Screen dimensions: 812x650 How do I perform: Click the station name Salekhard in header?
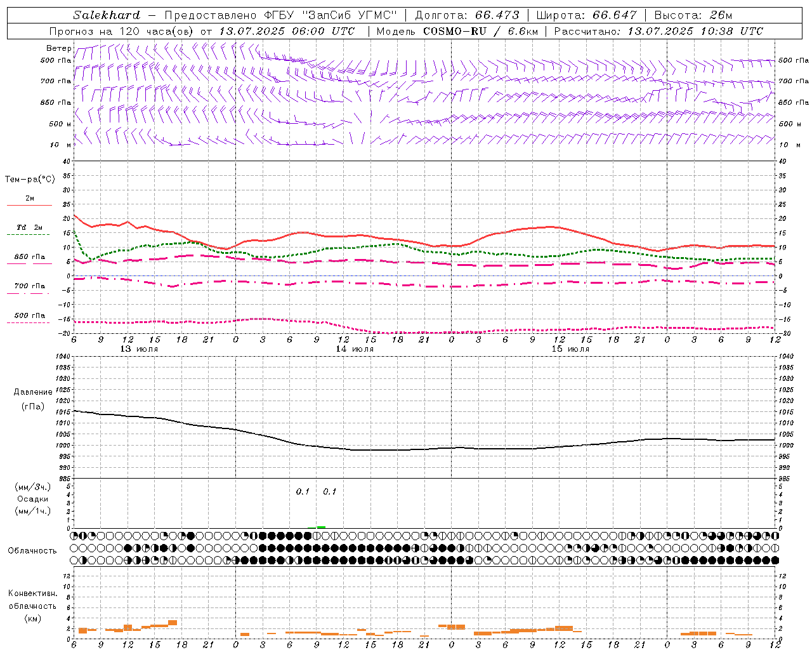point(107,15)
